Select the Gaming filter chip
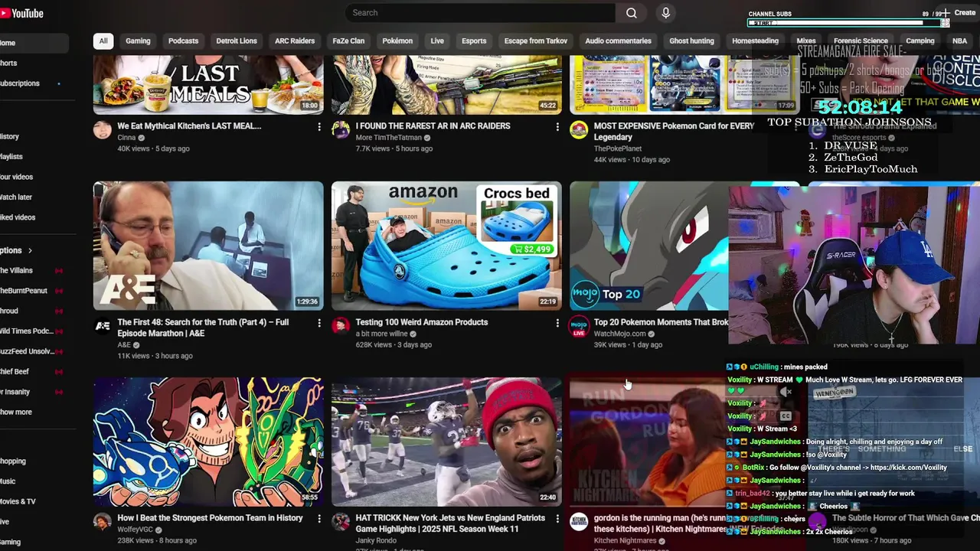Screen dimensions: 980x551 [x=138, y=41]
